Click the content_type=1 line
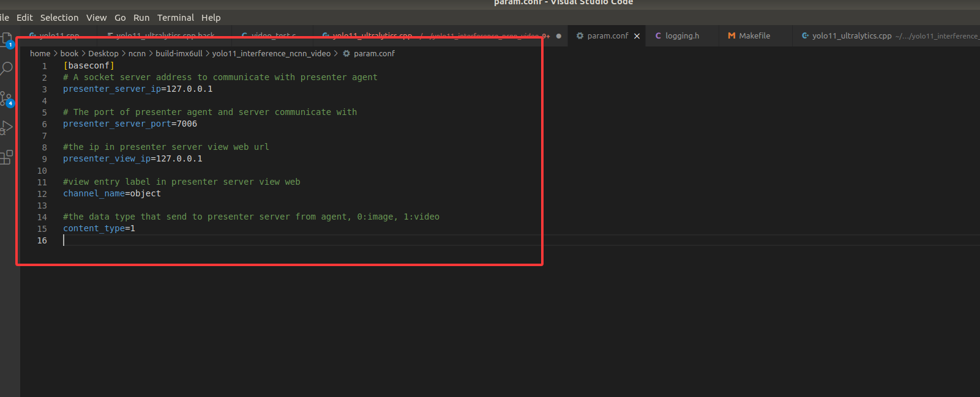Viewport: 980px width, 397px height. [x=99, y=228]
